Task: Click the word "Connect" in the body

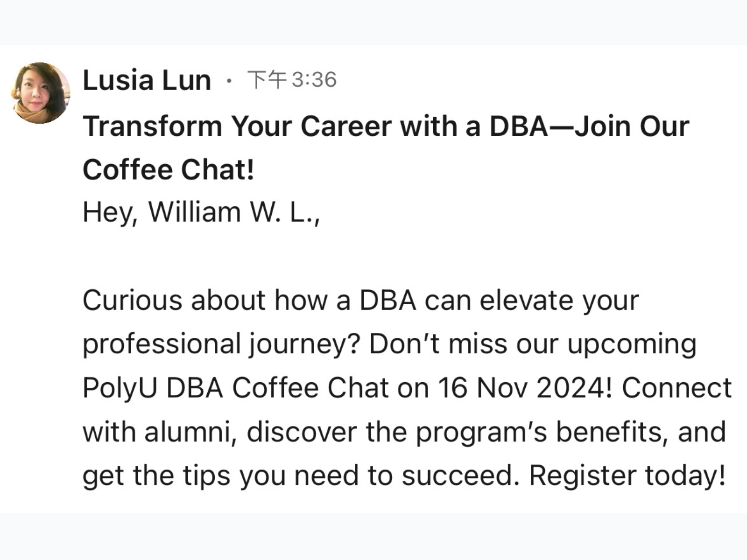Action: [x=677, y=388]
